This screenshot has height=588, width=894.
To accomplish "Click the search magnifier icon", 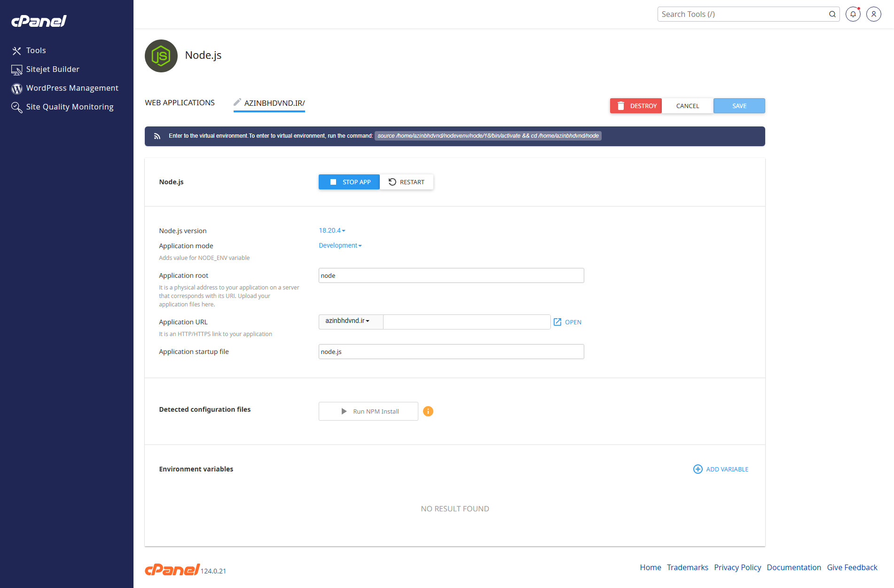I will pos(832,14).
